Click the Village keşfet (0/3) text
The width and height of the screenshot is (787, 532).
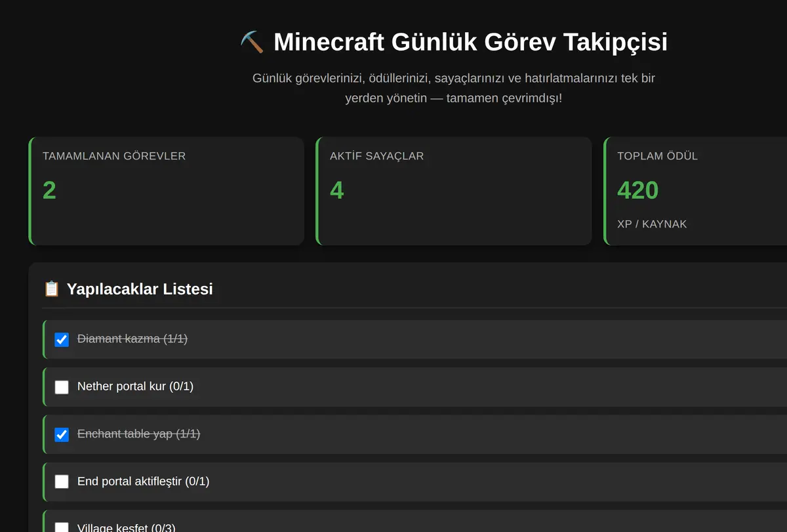[127, 527]
